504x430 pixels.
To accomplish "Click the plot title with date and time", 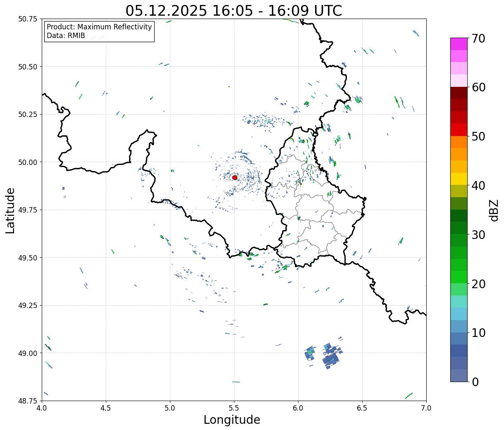I will click(x=234, y=10).
